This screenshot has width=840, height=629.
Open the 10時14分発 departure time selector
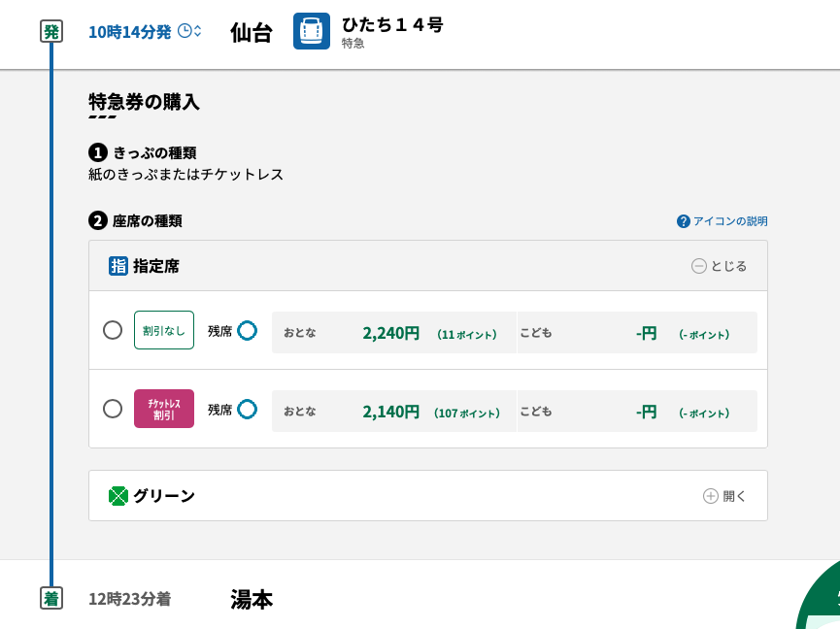pyautogui.click(x=130, y=32)
